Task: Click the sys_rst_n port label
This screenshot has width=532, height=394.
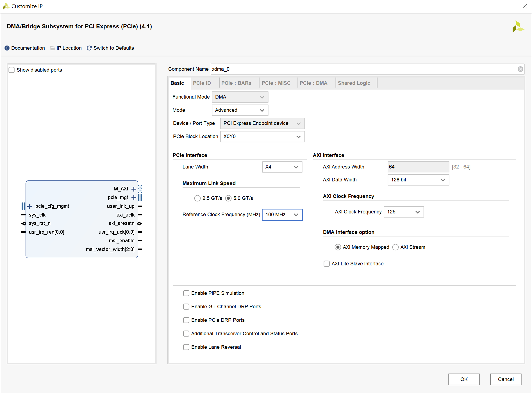Action: coord(40,224)
